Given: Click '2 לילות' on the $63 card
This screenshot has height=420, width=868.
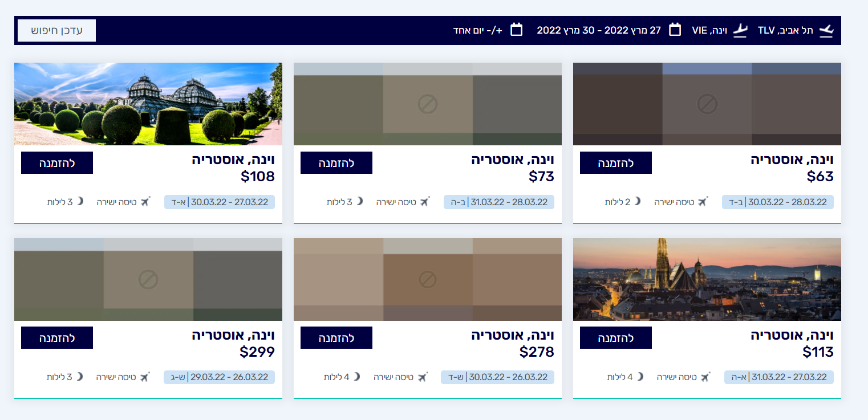Looking at the screenshot, I should coord(618,202).
